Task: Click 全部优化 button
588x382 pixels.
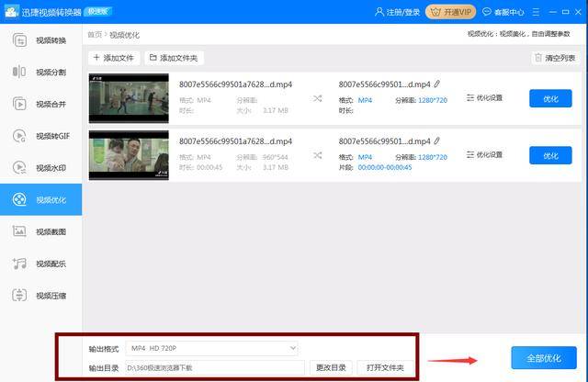Action: point(544,358)
